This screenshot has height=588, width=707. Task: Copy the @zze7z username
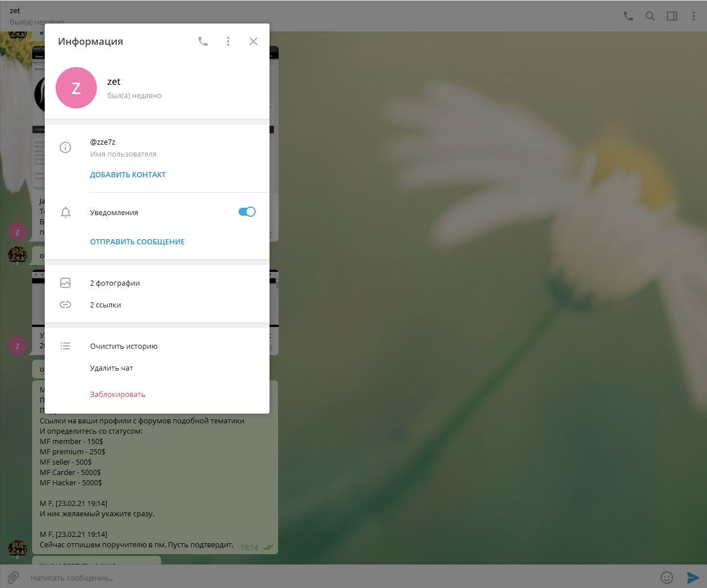[x=103, y=142]
